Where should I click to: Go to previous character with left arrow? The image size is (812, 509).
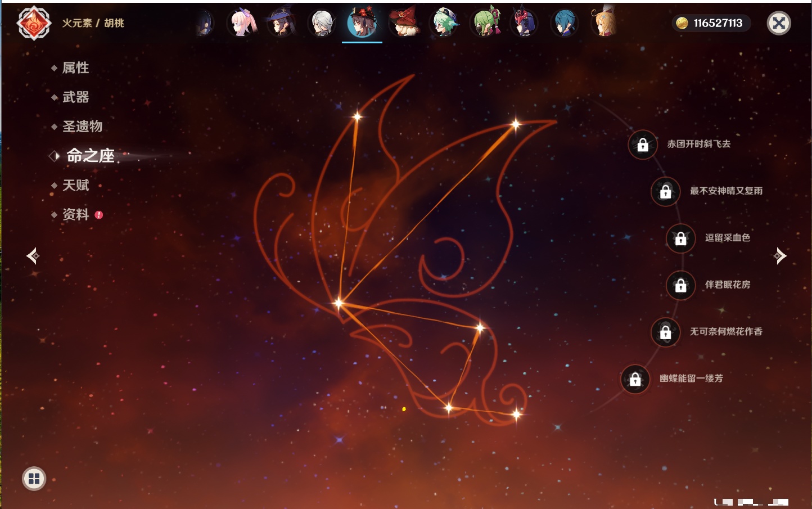point(33,256)
